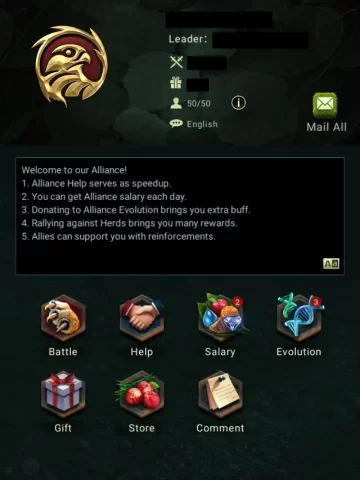Click the Mail All envelope icon
Viewport: 360px width, 480px height.
[x=325, y=105]
